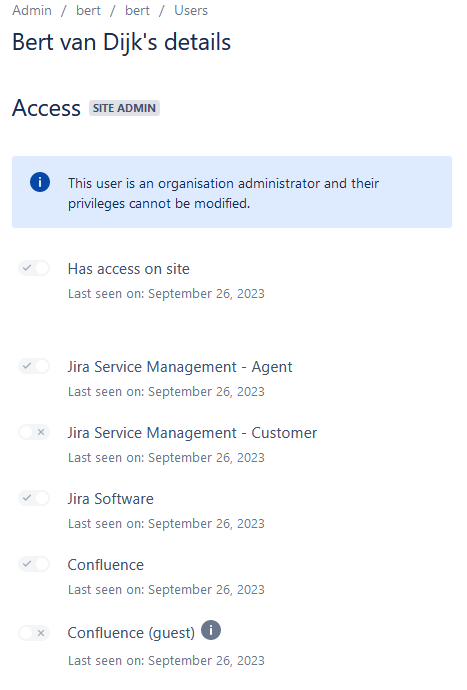Click the Jira Service Management - Customer label

tap(192, 433)
